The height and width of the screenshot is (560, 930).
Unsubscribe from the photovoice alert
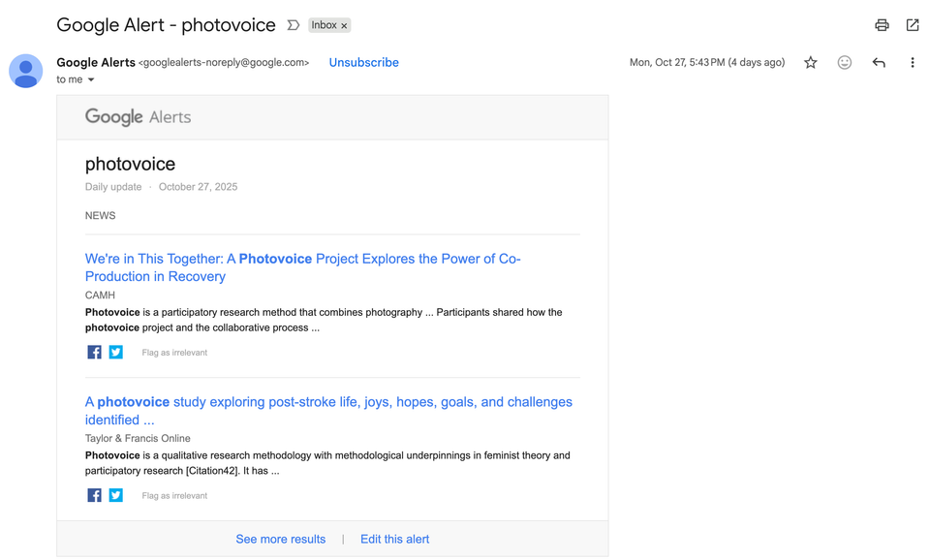pos(363,62)
